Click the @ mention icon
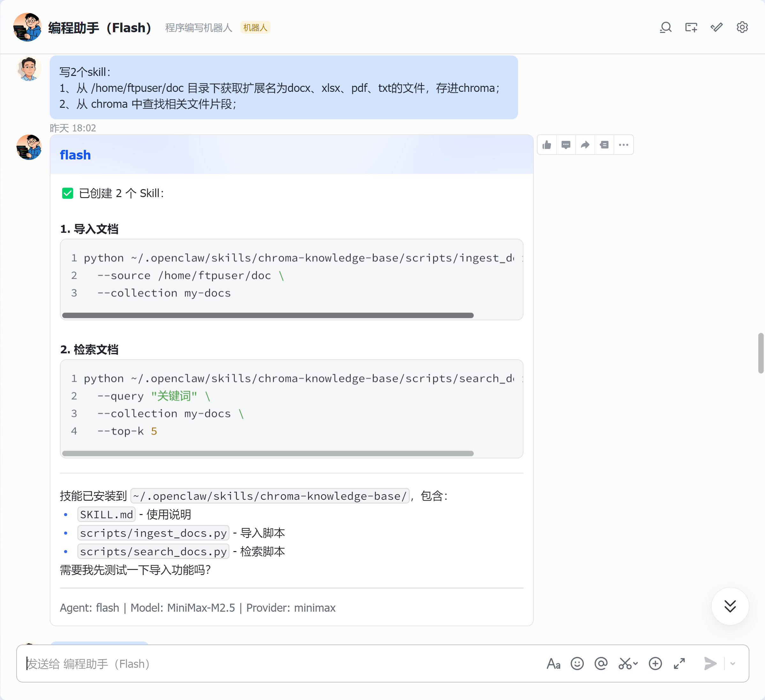This screenshot has width=765, height=700. [x=601, y=664]
